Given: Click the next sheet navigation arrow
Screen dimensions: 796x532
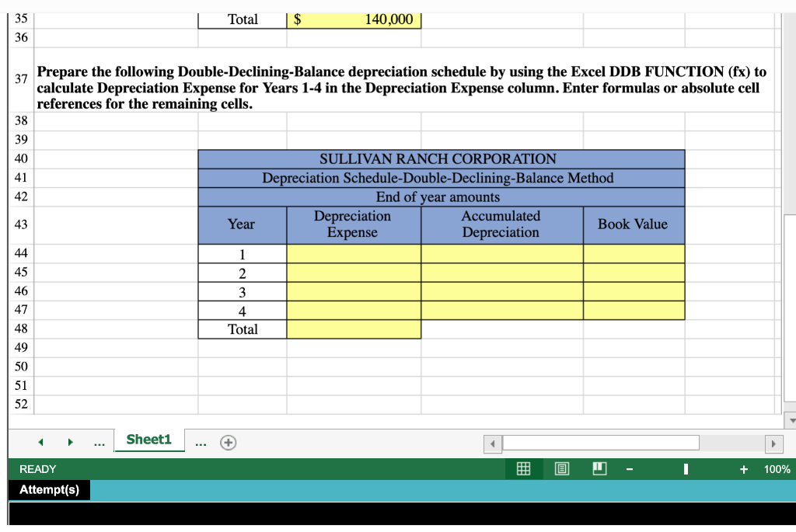Looking at the screenshot, I should coord(70,441).
